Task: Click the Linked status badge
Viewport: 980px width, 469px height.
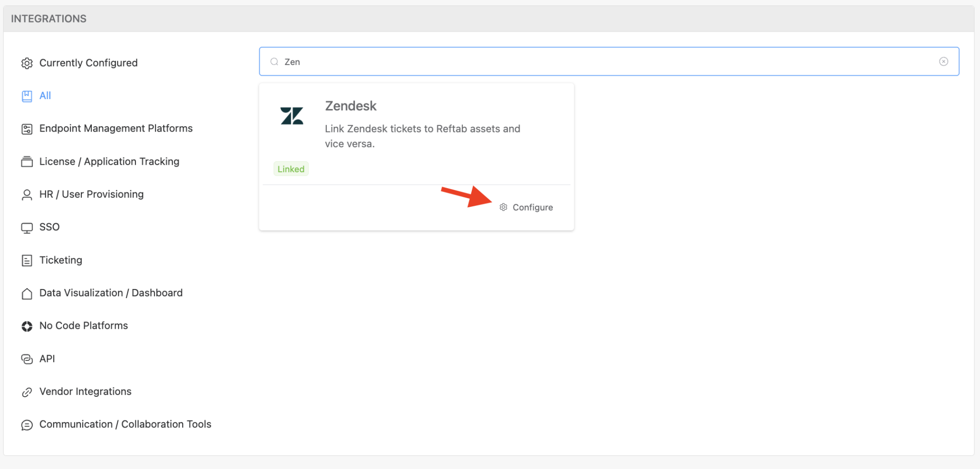Action: (291, 169)
